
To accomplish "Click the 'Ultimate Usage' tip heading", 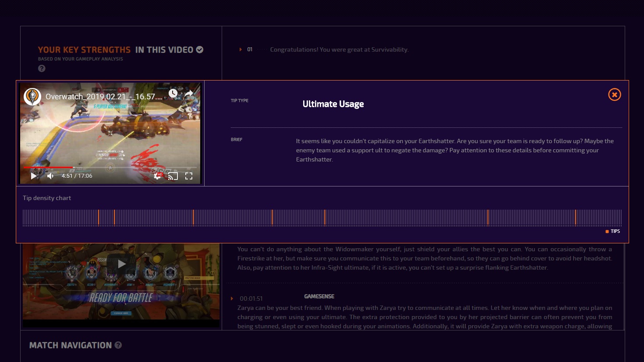I will [x=333, y=104].
